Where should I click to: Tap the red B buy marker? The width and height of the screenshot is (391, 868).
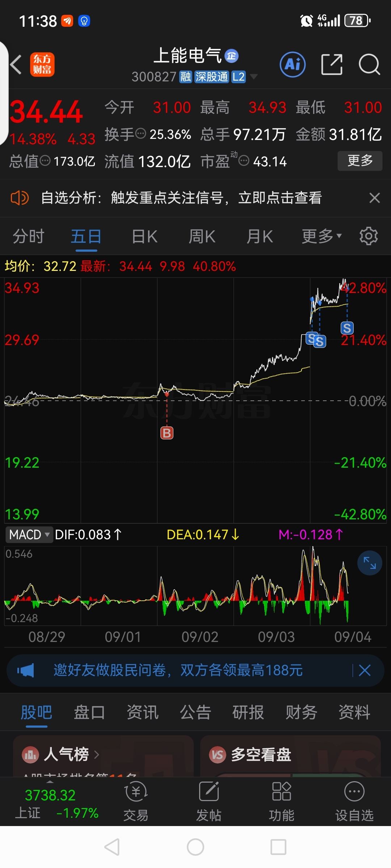coord(167,433)
